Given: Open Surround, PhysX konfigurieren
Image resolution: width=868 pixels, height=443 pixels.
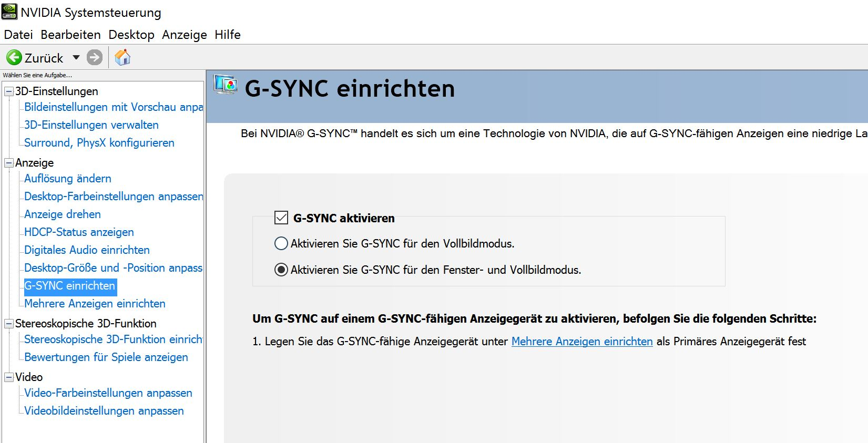Looking at the screenshot, I should 99,143.
